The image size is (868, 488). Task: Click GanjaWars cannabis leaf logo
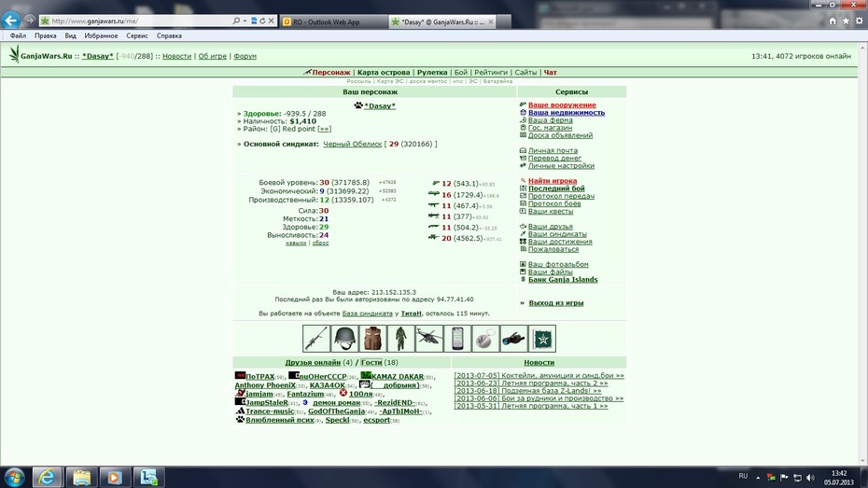pyautogui.click(x=14, y=54)
